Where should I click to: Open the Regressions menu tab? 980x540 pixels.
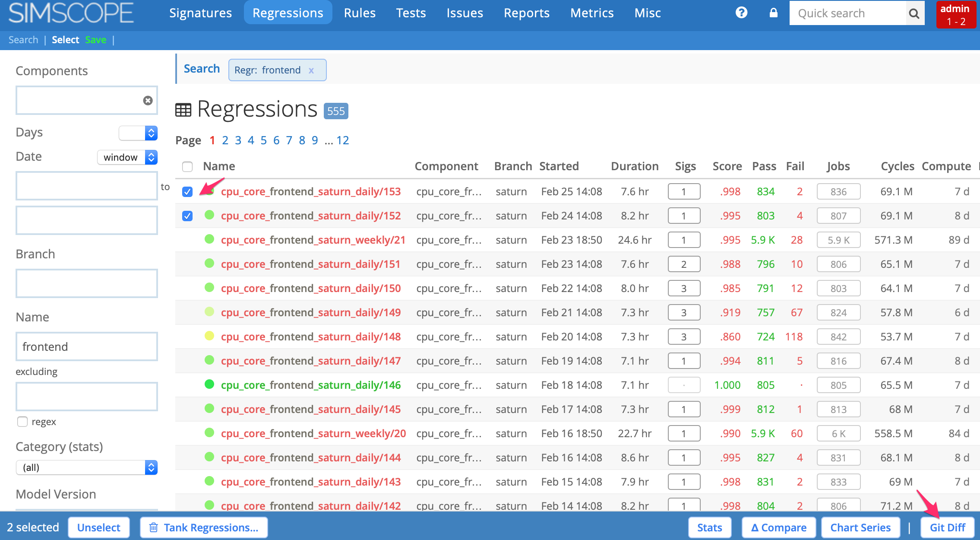point(287,13)
